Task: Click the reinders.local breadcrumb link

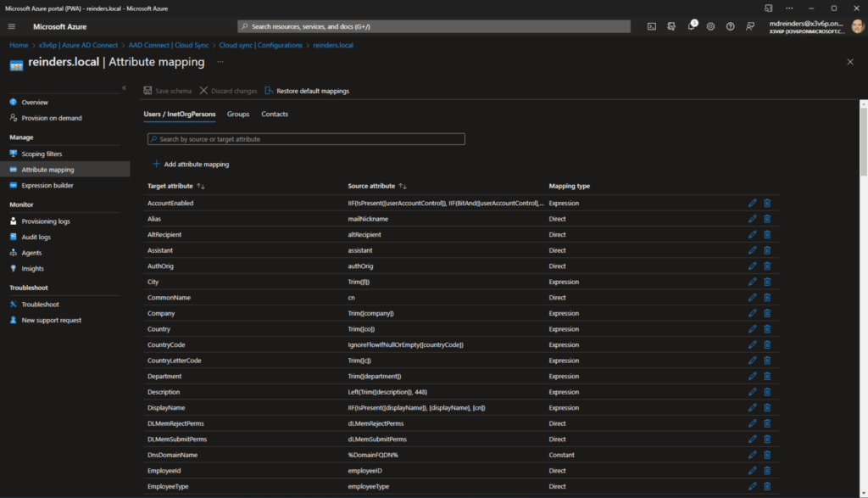Action: pos(332,46)
